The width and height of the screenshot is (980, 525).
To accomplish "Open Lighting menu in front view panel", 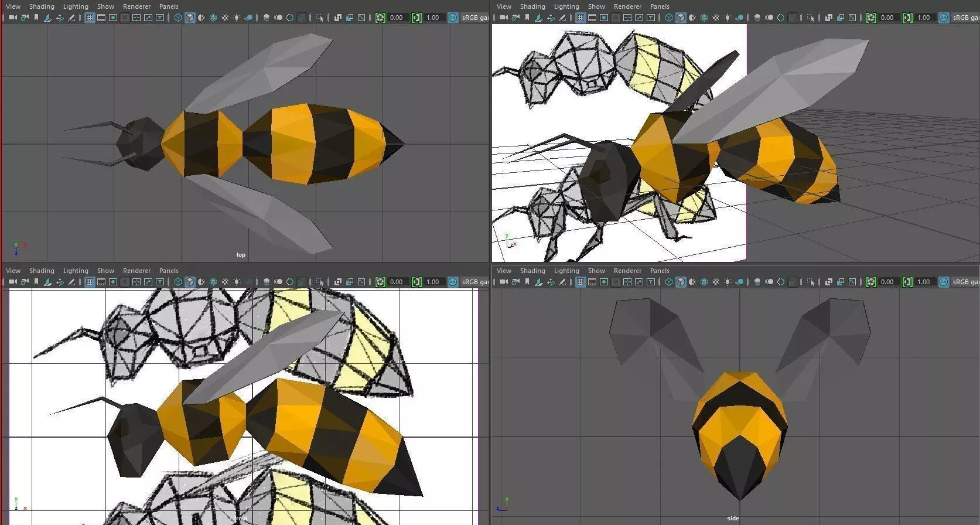I will (x=76, y=271).
